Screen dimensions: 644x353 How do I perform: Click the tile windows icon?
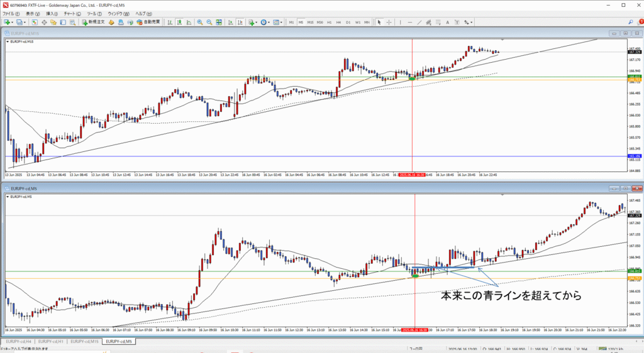point(218,22)
